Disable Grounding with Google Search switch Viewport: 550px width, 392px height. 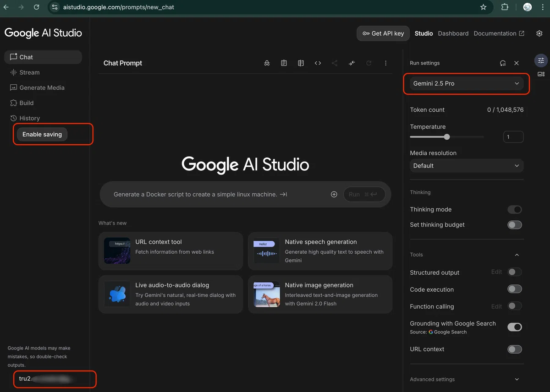[515, 327]
